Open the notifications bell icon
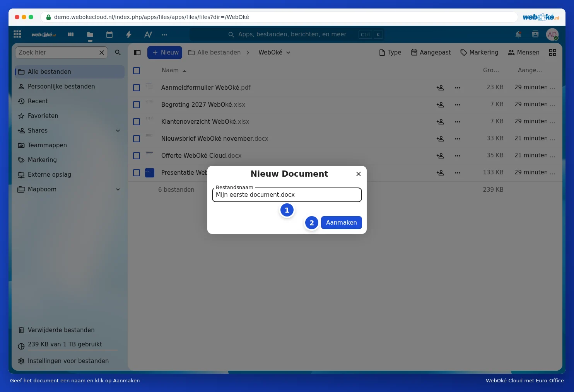Viewport: 574px width, 392px height. [x=518, y=34]
